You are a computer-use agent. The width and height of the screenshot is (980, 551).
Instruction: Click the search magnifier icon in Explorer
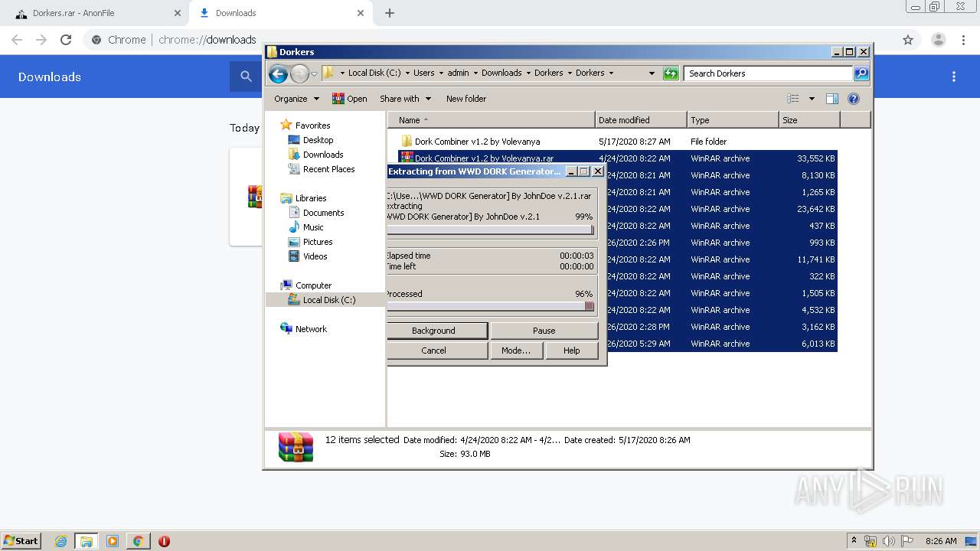861,73
